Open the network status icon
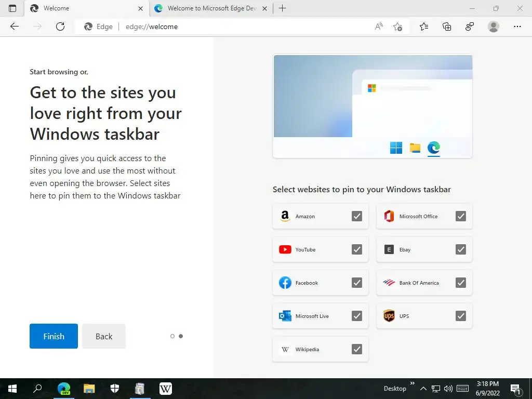This screenshot has width=532, height=399. (436, 389)
